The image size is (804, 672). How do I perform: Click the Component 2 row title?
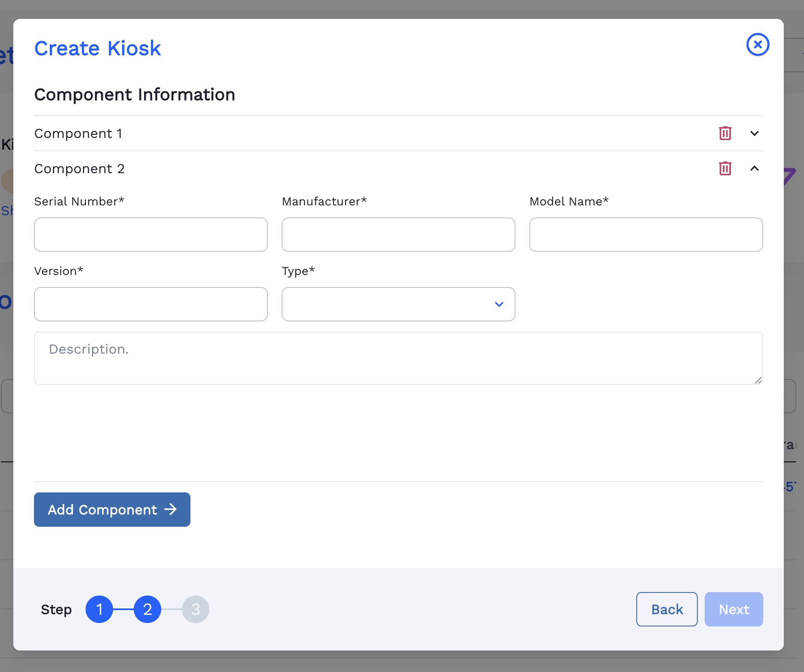point(80,169)
